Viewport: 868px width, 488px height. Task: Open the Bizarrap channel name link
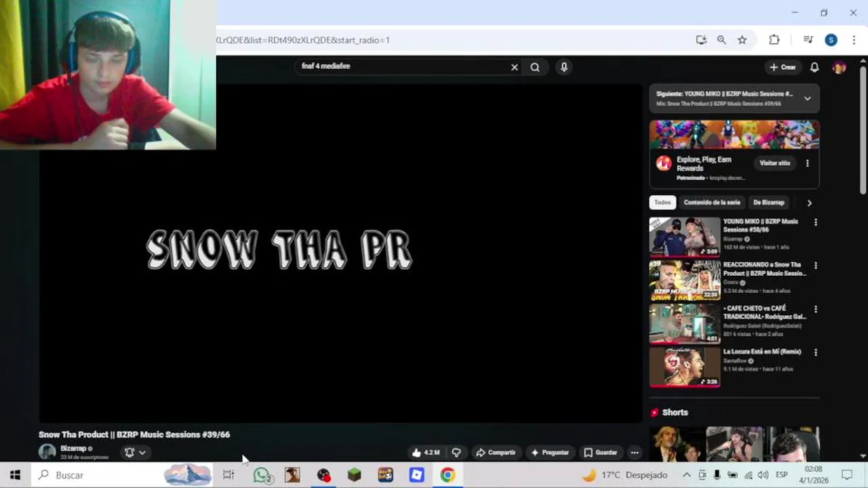pos(73,449)
